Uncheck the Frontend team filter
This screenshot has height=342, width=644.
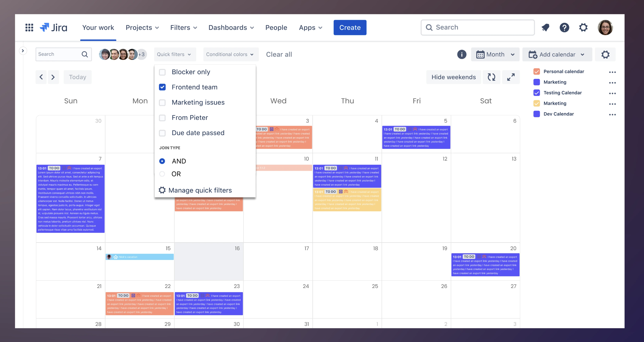point(162,87)
